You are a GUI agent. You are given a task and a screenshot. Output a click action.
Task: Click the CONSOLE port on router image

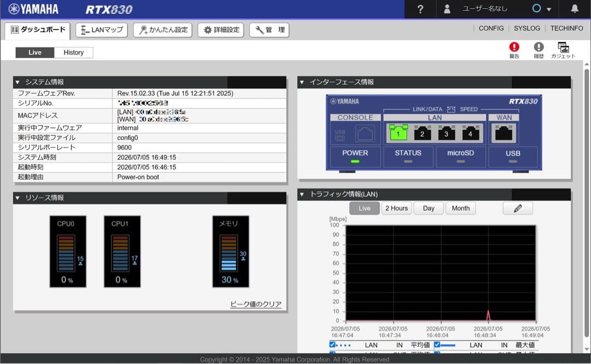pyautogui.click(x=365, y=133)
